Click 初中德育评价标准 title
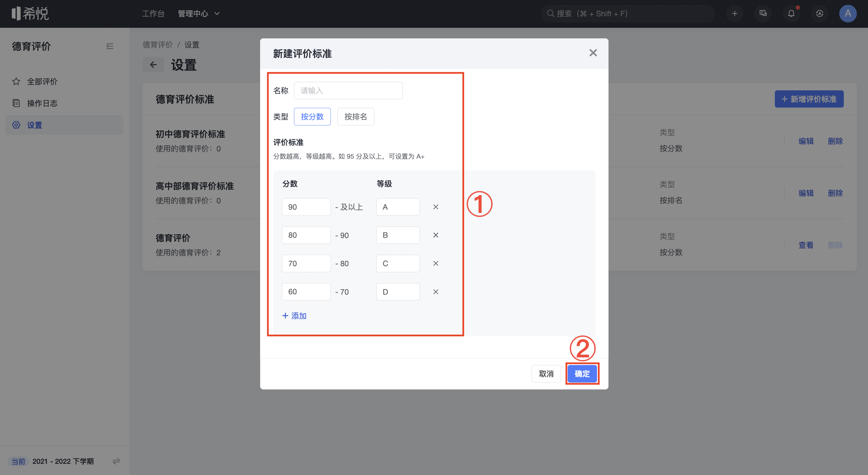868x475 pixels. 190,134
